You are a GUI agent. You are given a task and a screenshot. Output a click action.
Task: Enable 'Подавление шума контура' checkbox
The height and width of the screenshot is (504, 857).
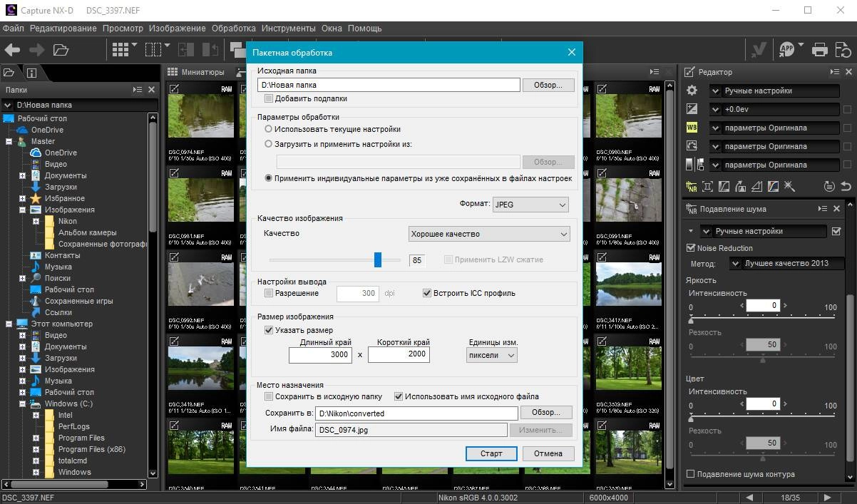[x=690, y=474]
